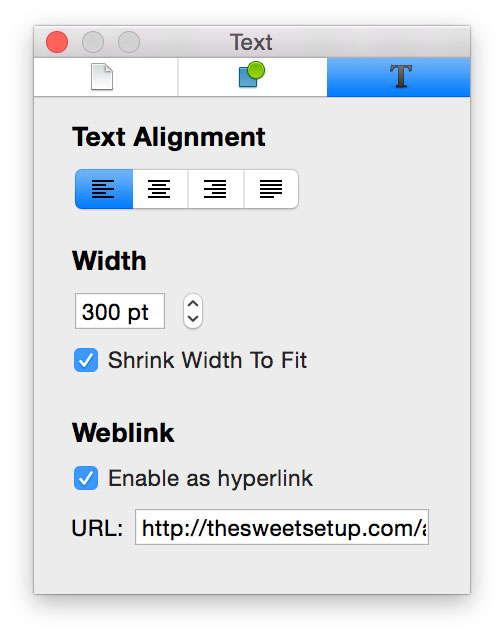Open the Shape style inspector tab
The image size is (504, 636).
(x=252, y=77)
